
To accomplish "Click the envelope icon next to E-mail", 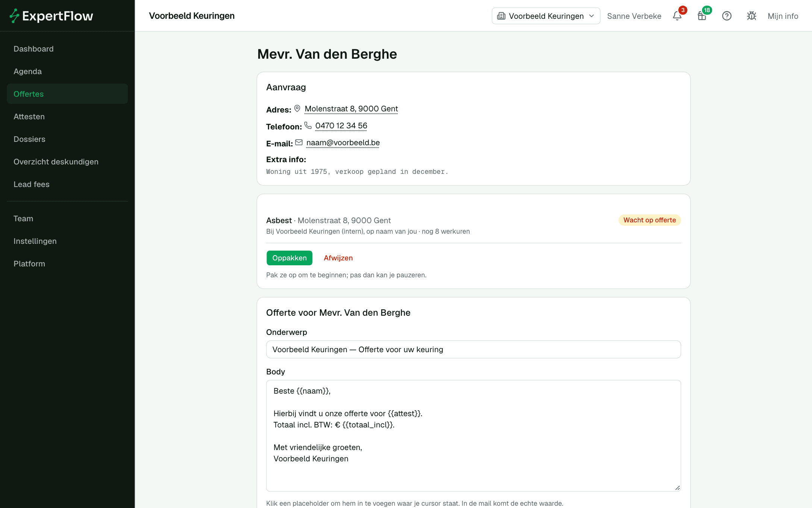I will click(299, 143).
